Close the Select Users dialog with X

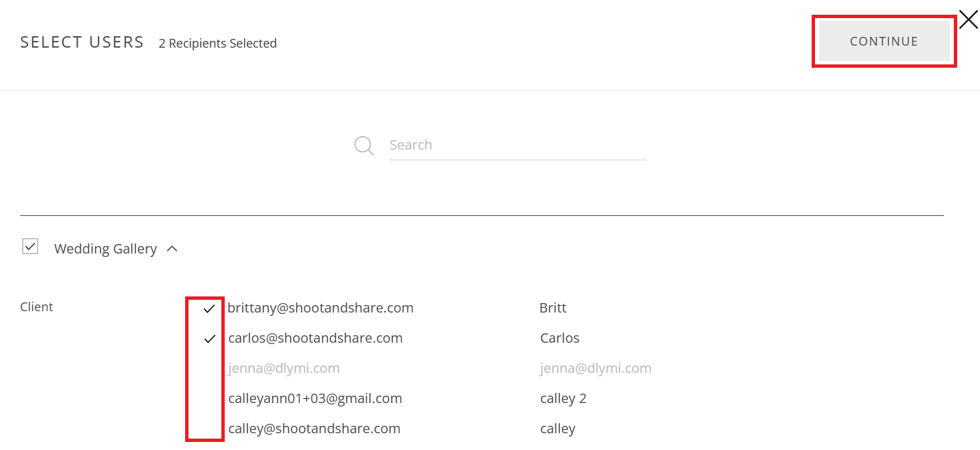[x=968, y=19]
